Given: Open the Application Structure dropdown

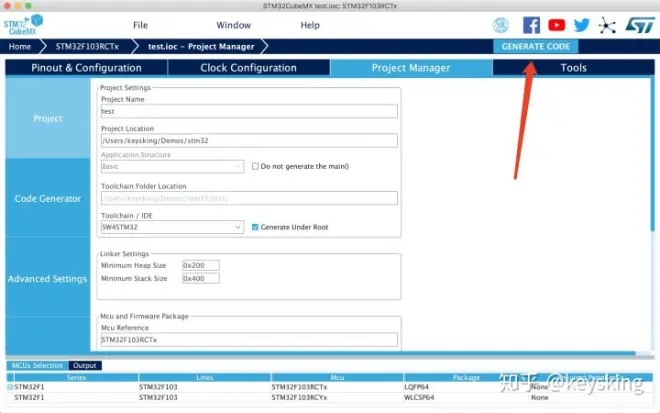Looking at the screenshot, I should (172, 167).
